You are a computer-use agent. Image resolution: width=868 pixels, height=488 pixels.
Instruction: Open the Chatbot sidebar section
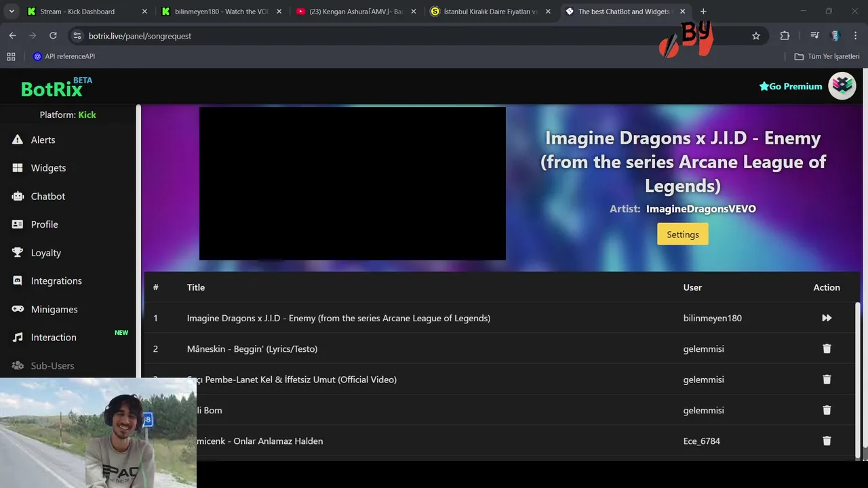tap(39, 197)
